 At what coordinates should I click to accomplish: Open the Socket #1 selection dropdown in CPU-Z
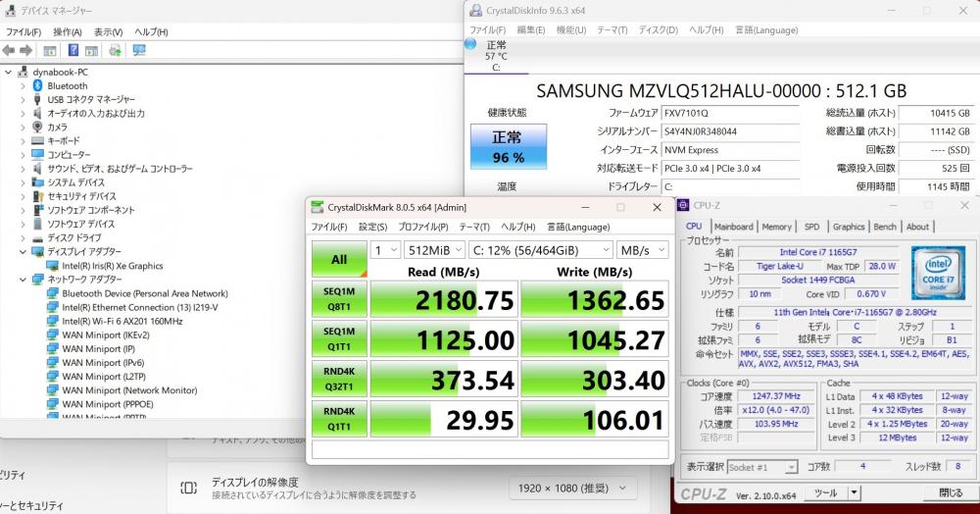point(762,467)
